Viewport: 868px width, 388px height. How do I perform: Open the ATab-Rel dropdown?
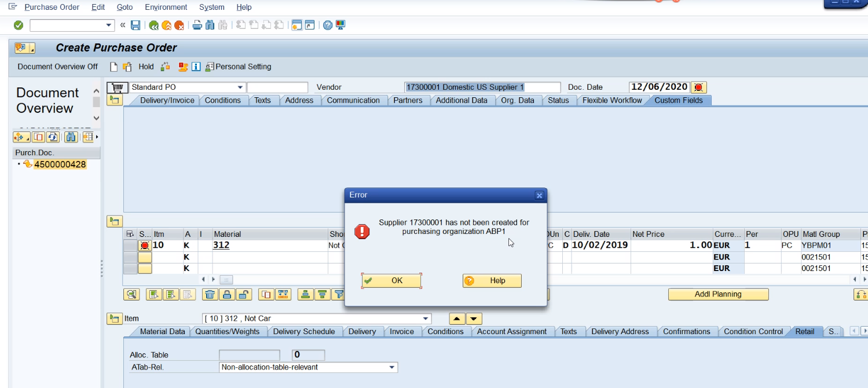[x=391, y=367]
